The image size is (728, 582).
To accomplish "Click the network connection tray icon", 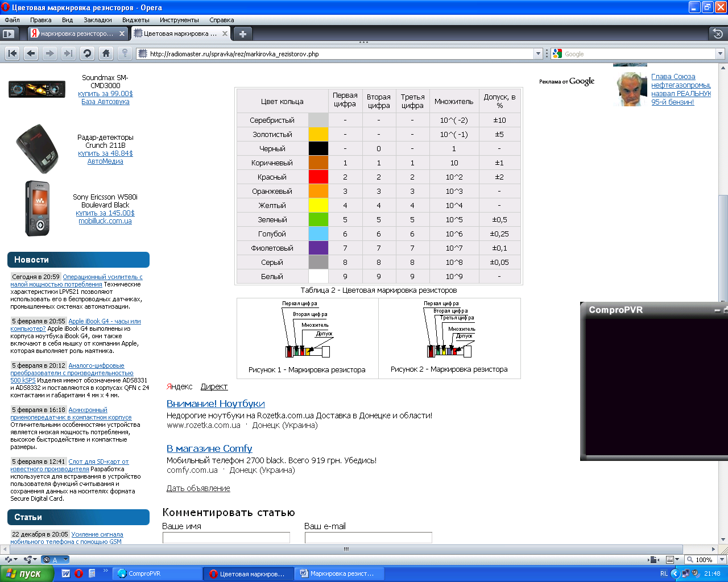I will pyautogui.click(x=686, y=573).
